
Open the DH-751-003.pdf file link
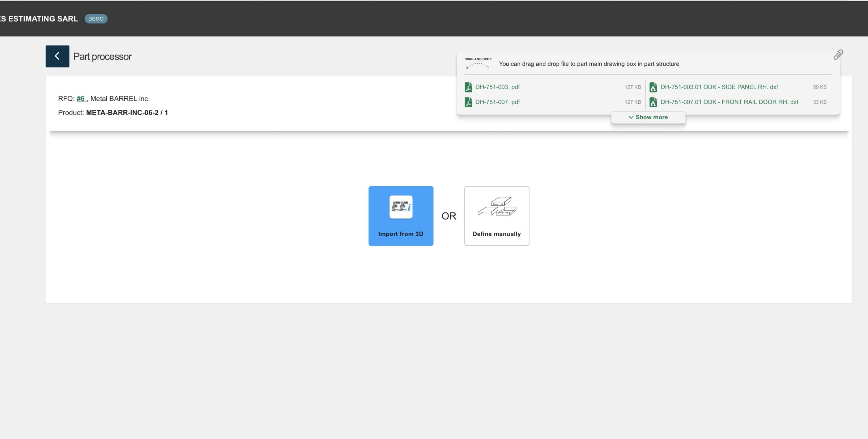497,87
